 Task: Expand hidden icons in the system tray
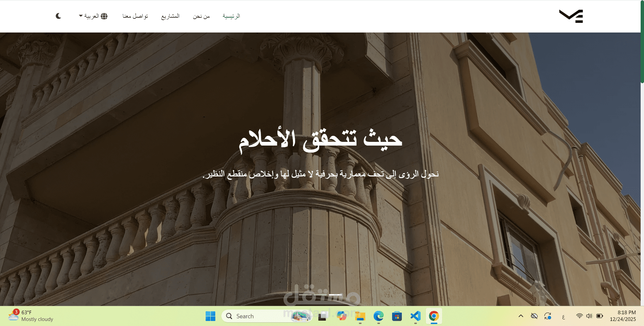tap(521, 316)
